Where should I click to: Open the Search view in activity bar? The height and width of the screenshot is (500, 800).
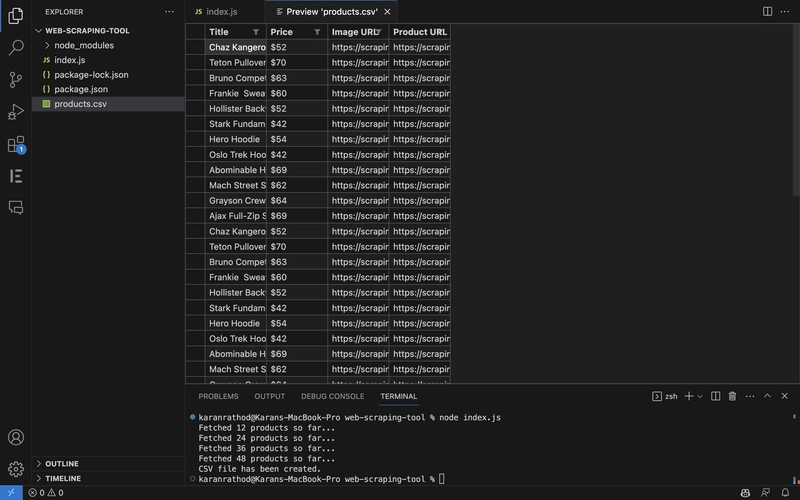tap(16, 47)
